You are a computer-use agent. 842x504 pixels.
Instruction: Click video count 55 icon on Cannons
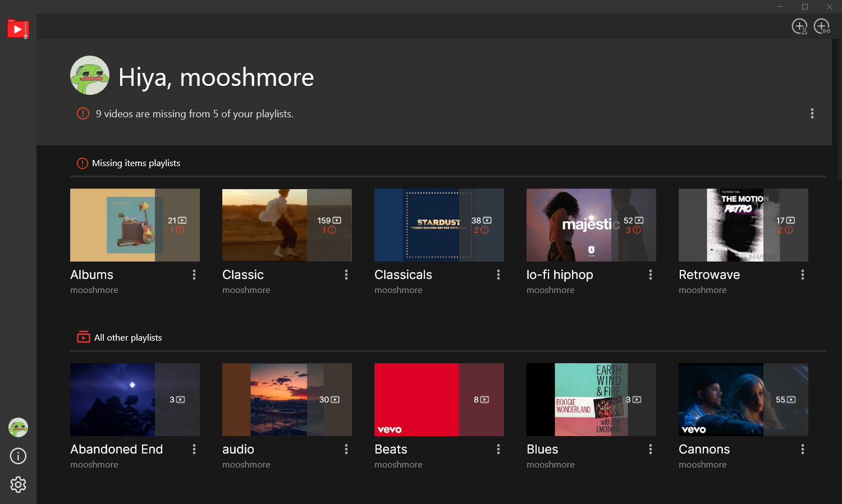791,400
